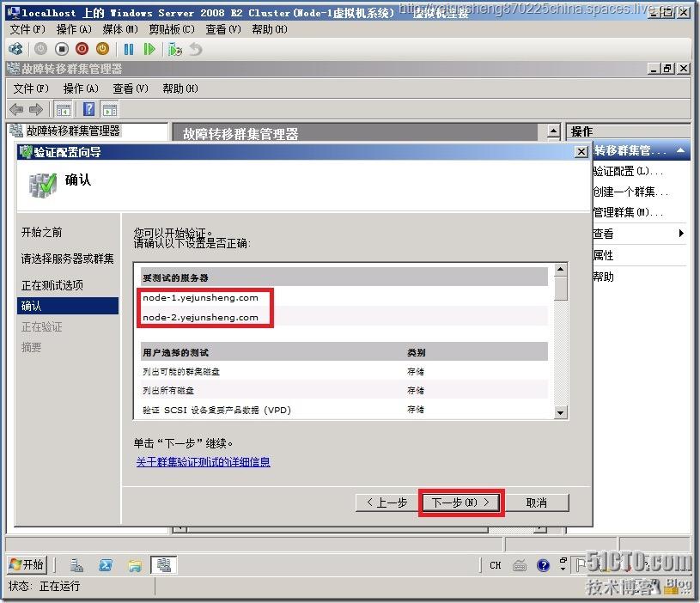Open the 媒体(M) menu

(120, 29)
